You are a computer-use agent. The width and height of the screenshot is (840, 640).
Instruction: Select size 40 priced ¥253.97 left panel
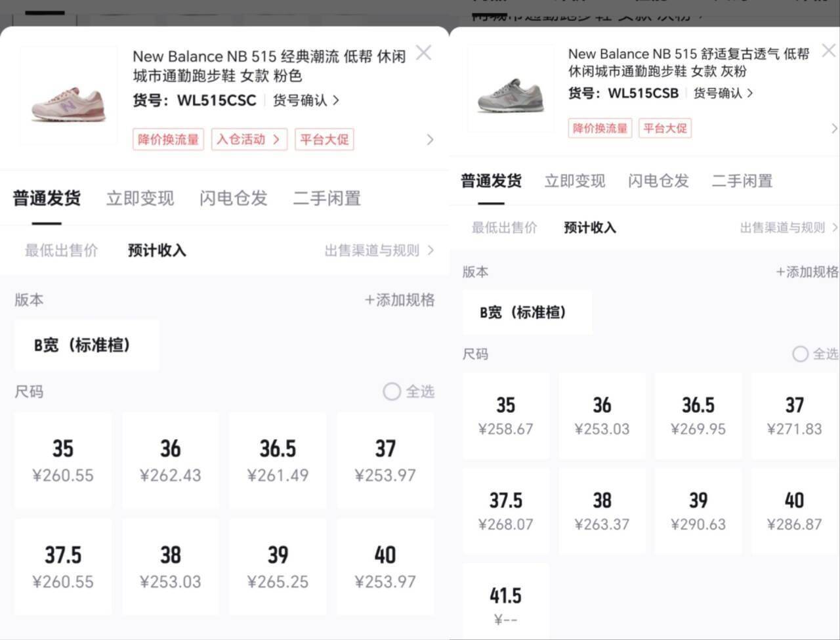[385, 567]
